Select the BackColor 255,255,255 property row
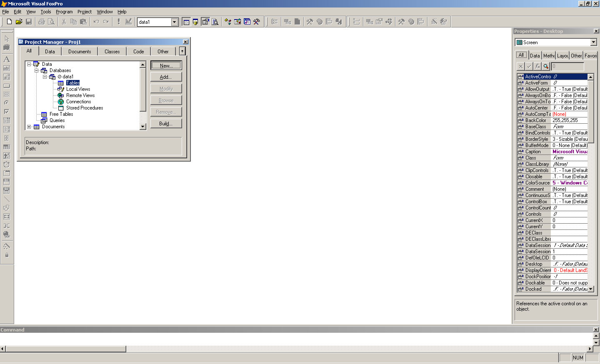 (552, 120)
